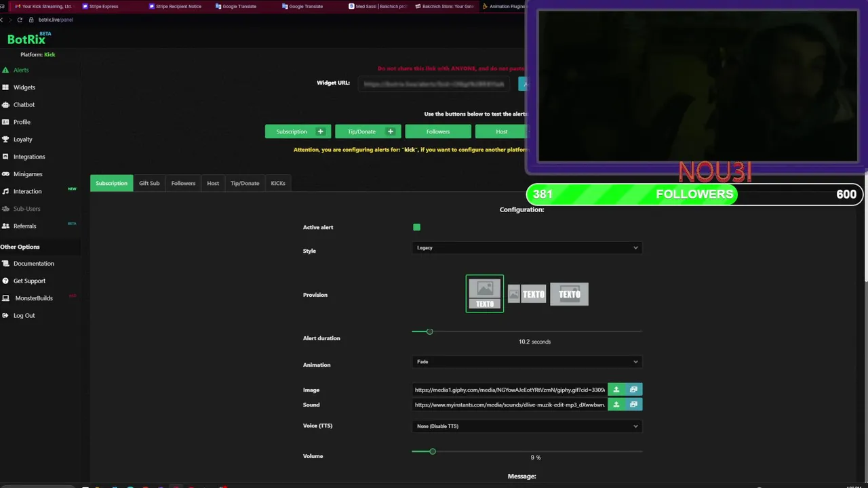
Task: Open the Animation dropdown showing Fade
Action: point(527,361)
